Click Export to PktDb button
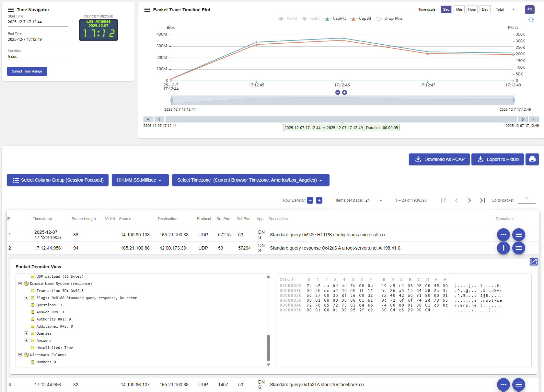Image resolution: width=544 pixels, height=392 pixels. [498, 159]
